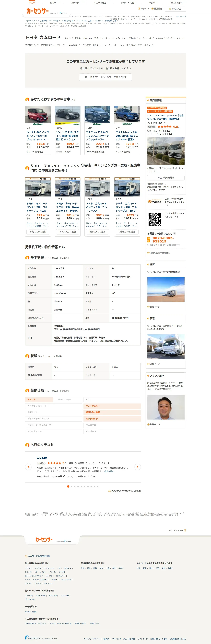Open the ルークス 660 recommended car thumbnail
Image resolution: width=211 pixels, height=644 pixels.
[x=38, y=116]
